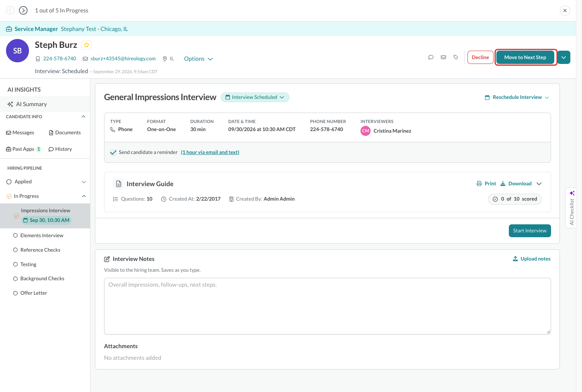This screenshot has width=582, height=392.
Task: Select the Impressions Interview step
Action: click(x=45, y=216)
